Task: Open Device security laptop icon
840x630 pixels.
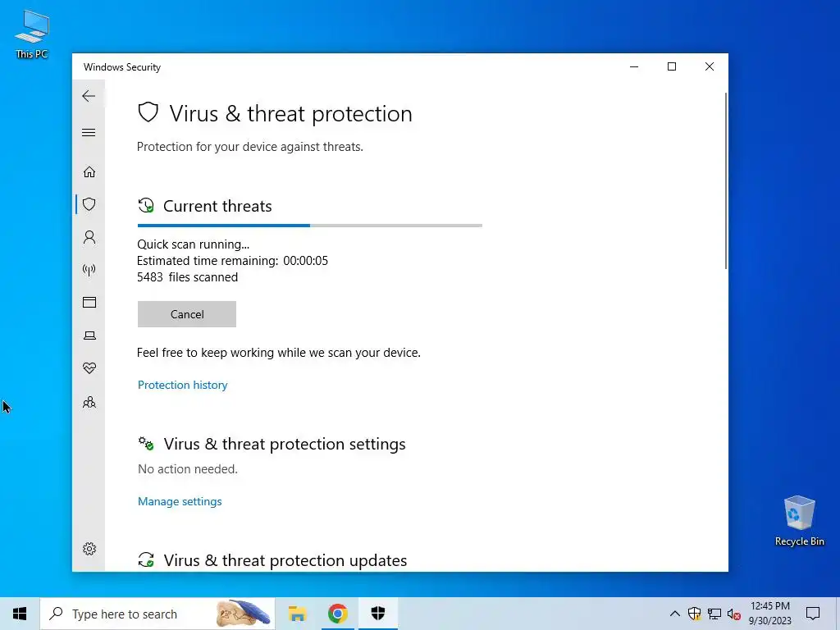Action: click(89, 336)
